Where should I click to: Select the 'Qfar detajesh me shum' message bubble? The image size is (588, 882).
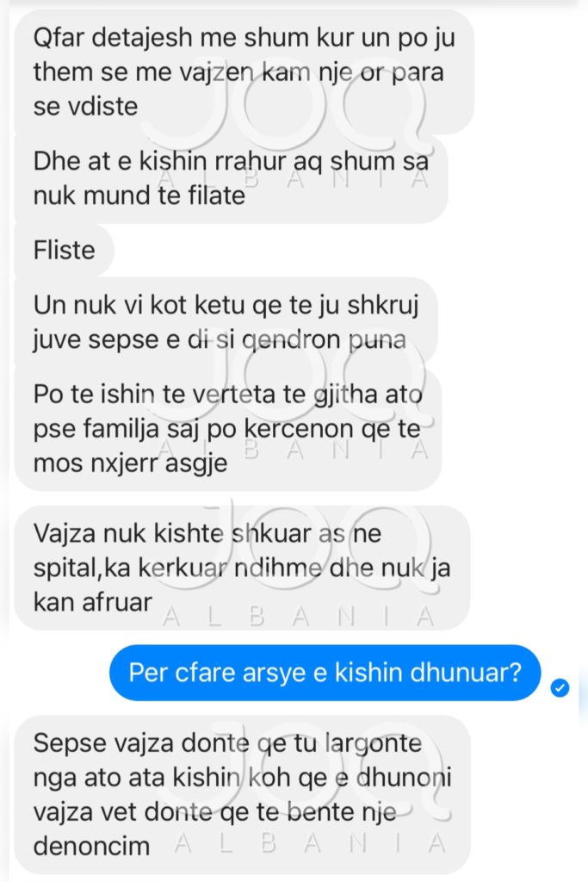tap(244, 72)
